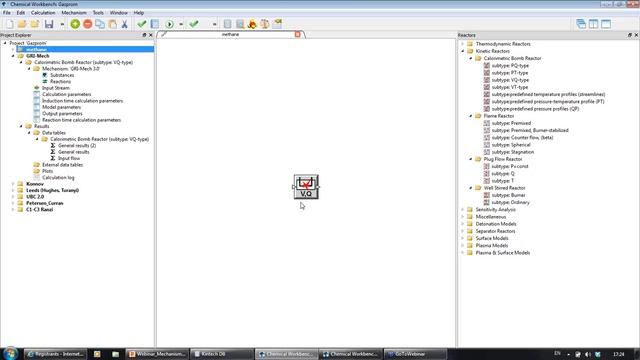The width and height of the screenshot is (640, 360).
Task: Select 'Calculation parameters' in Project Explorer
Action: [x=67, y=94]
